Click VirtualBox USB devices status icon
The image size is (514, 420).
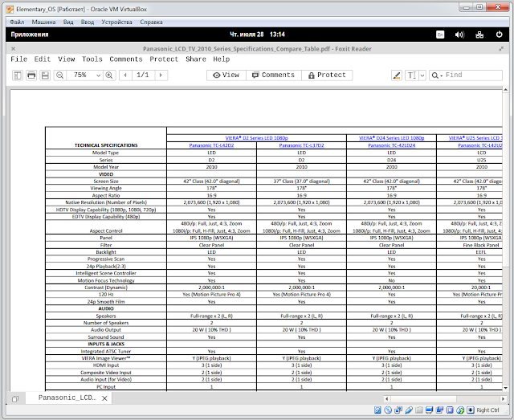pos(409,410)
